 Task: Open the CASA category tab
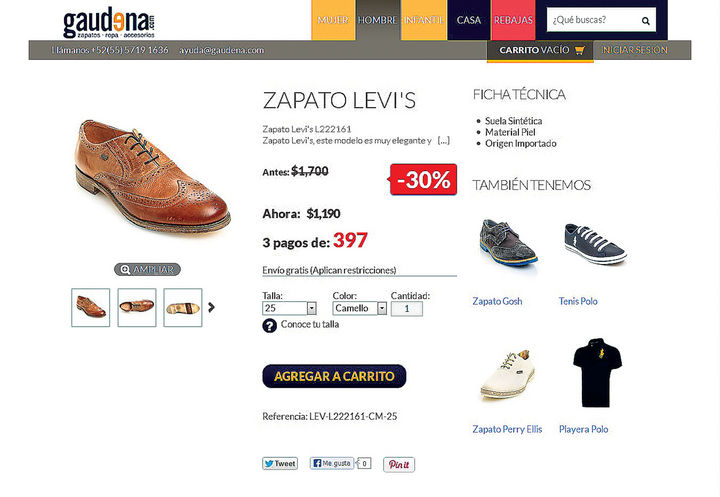pos(469,20)
